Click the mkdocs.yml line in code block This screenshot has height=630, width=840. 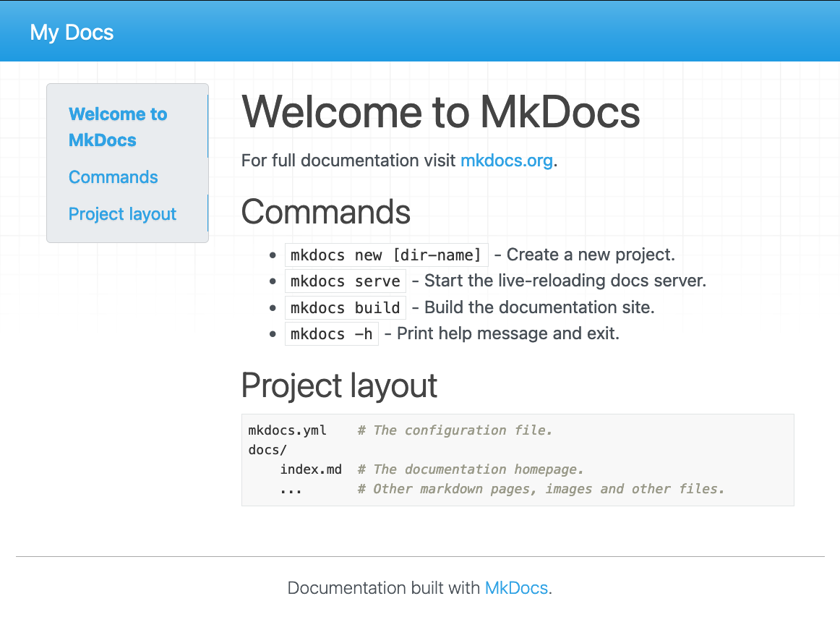tap(288, 430)
